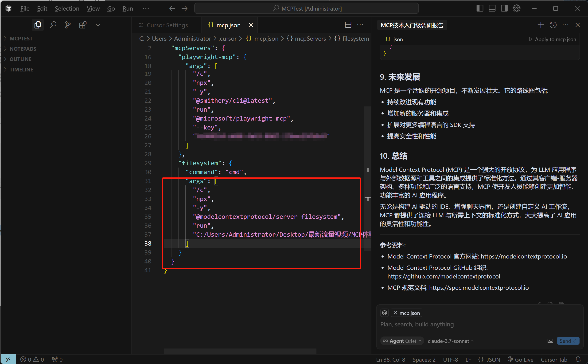Focus the Plan, search, build anything input
This screenshot has height=364, width=588.
tap(479, 325)
